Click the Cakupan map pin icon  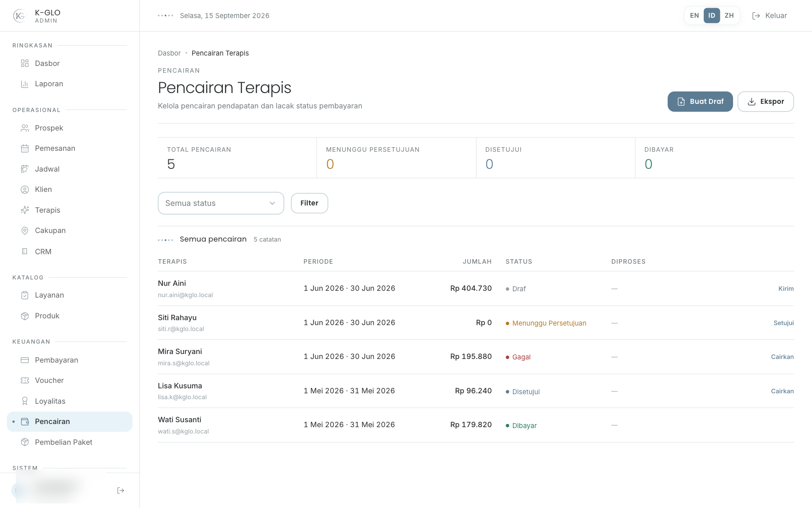[x=25, y=230]
